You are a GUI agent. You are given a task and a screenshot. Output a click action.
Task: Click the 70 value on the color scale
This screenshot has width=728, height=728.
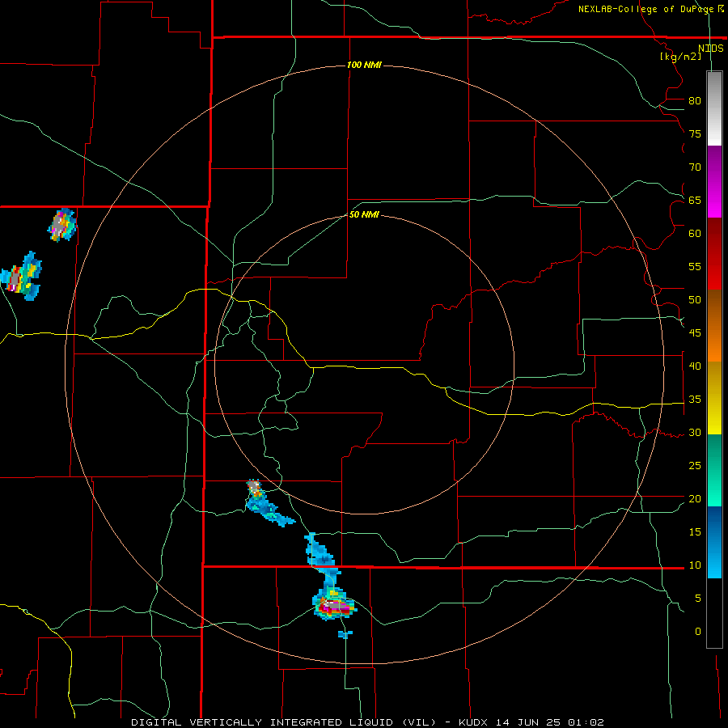pos(695,167)
